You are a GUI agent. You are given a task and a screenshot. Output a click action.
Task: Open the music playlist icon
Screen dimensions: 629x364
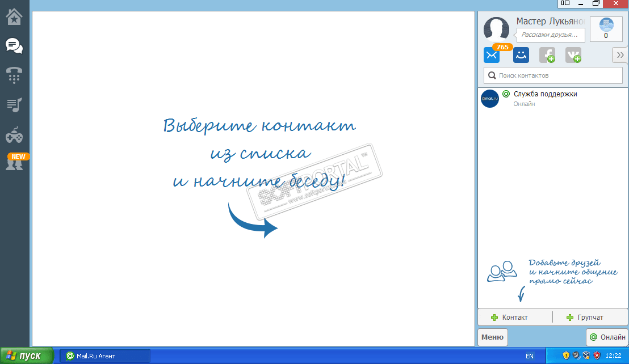[x=14, y=105]
